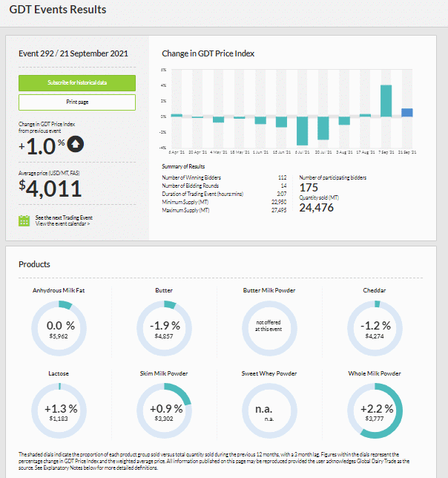Click the Event 292 / 21 September 2021 heading
448x478 pixels.
(73, 53)
